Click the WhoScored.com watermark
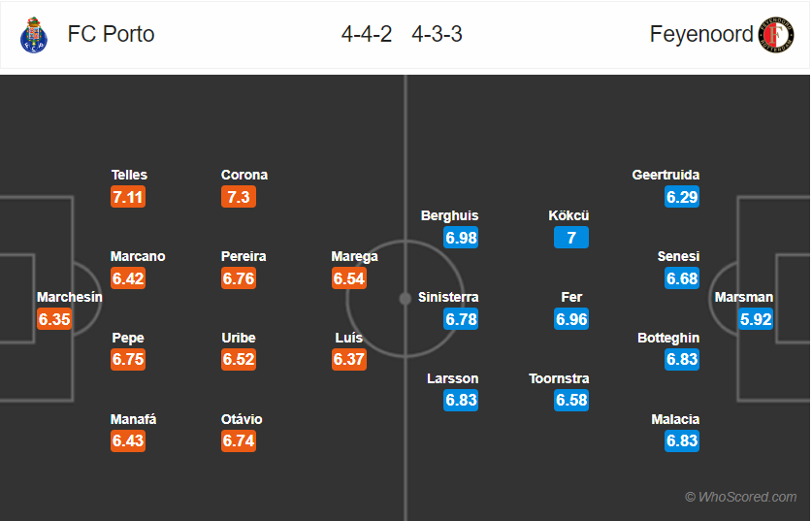 coord(741,497)
